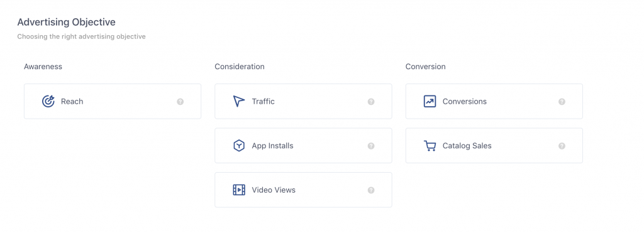View the Conversions help question mark
The image size is (644, 233).
coord(562,102)
